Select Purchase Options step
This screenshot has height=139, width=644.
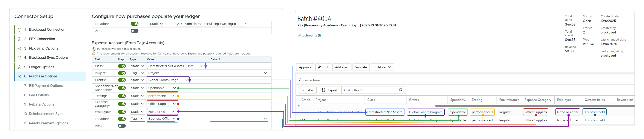[43, 76]
